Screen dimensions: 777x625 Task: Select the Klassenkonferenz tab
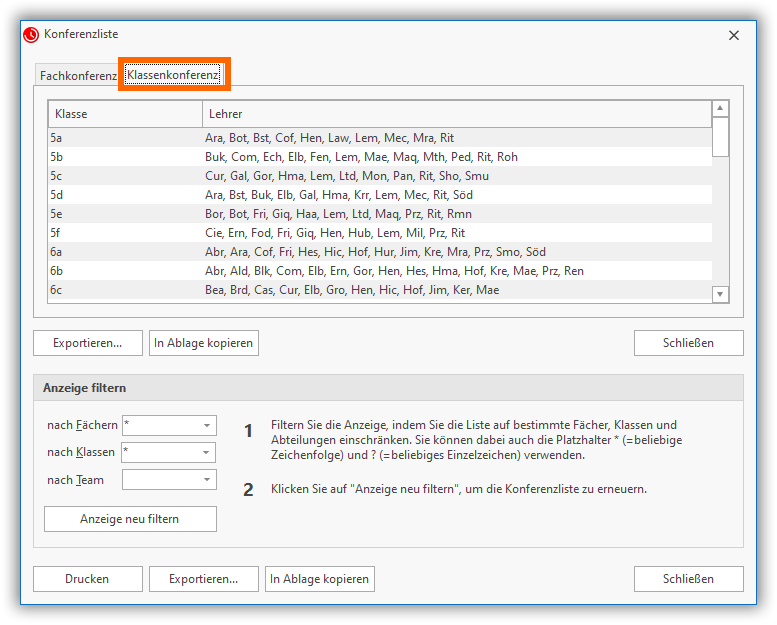pyautogui.click(x=173, y=75)
